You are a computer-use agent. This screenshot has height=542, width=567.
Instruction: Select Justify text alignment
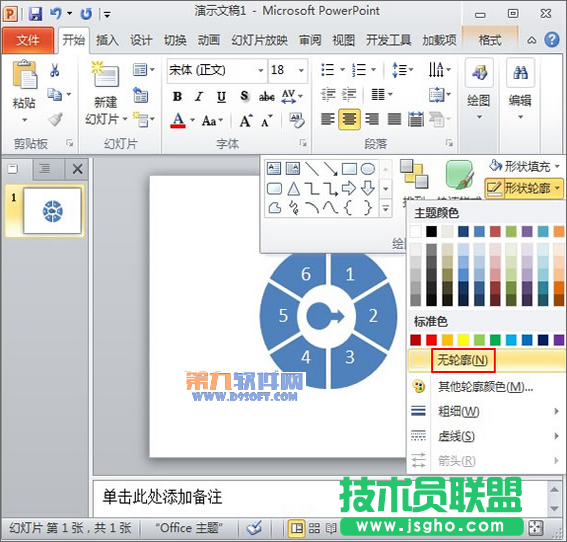394,119
